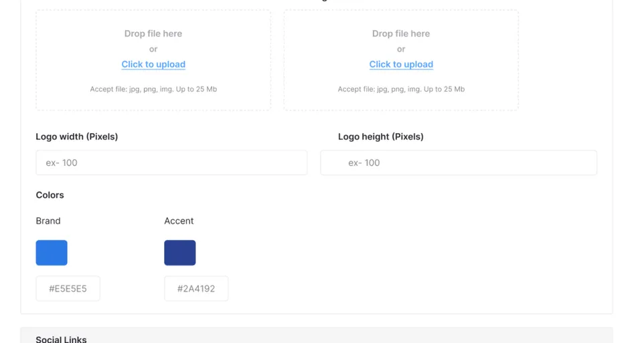Click the right 'Click to upload' link

401,64
